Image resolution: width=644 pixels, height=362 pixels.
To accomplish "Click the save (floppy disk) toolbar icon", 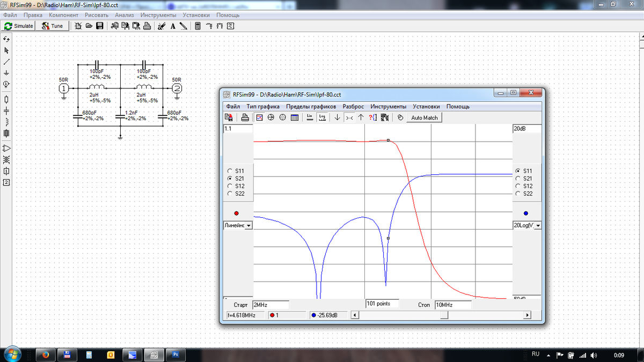I will pyautogui.click(x=100, y=26).
